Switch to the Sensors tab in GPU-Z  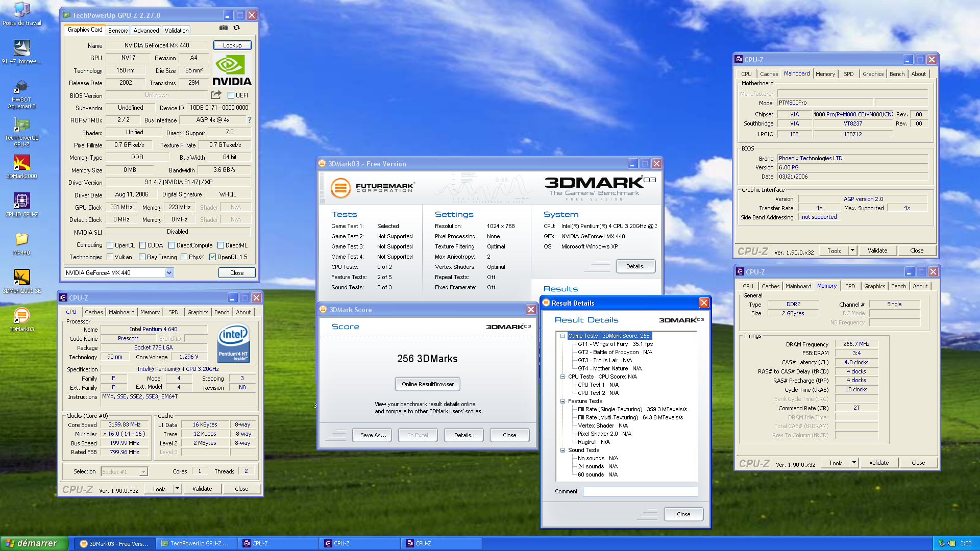click(x=118, y=31)
